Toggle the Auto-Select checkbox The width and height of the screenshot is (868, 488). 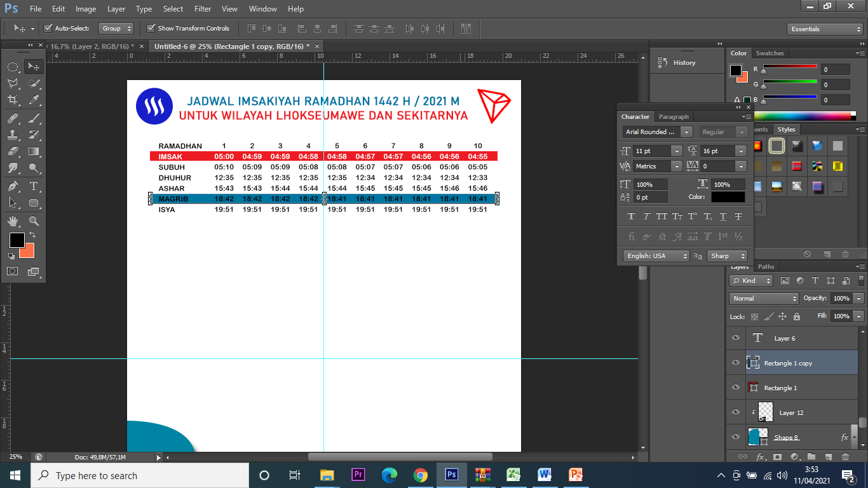coord(48,29)
